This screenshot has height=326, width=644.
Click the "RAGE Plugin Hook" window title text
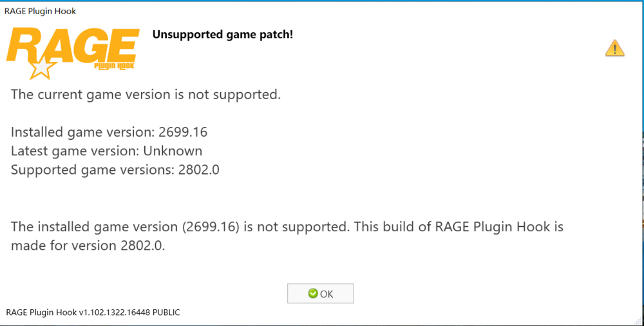[x=40, y=12]
